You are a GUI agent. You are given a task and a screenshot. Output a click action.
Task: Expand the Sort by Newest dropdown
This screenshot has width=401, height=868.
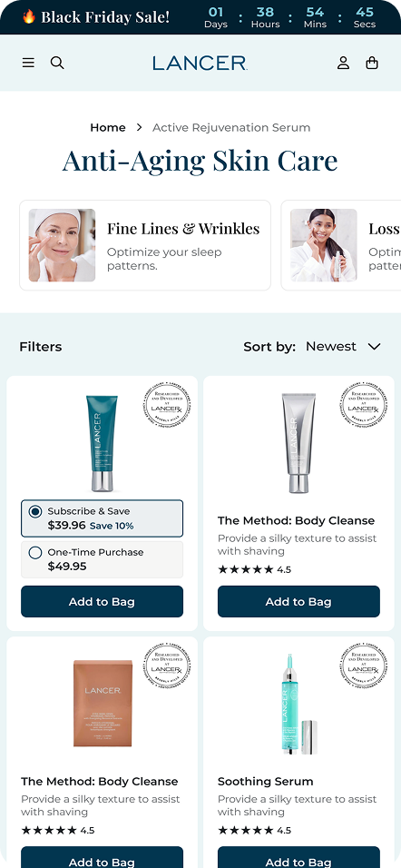312,347
